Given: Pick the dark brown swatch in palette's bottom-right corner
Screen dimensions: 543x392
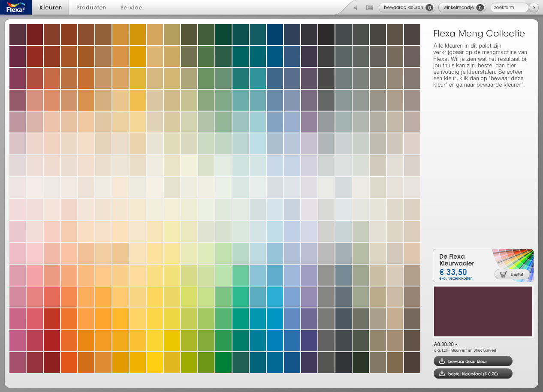Looking at the screenshot, I should (412, 362).
